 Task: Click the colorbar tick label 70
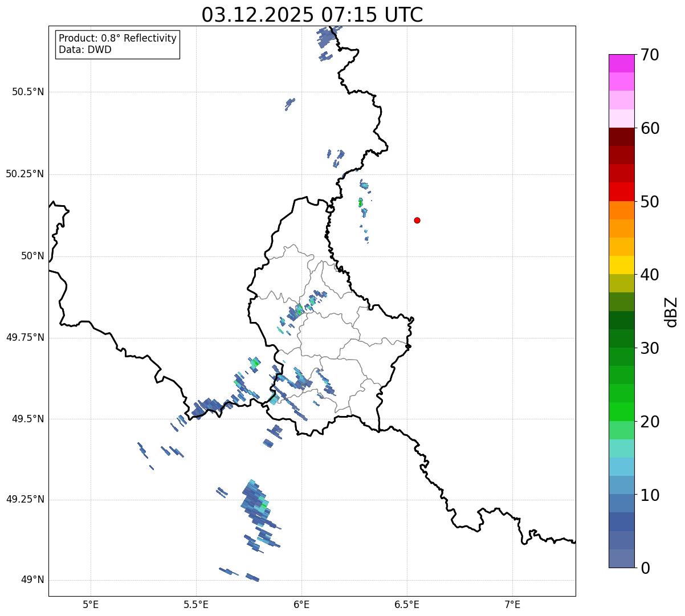point(650,55)
